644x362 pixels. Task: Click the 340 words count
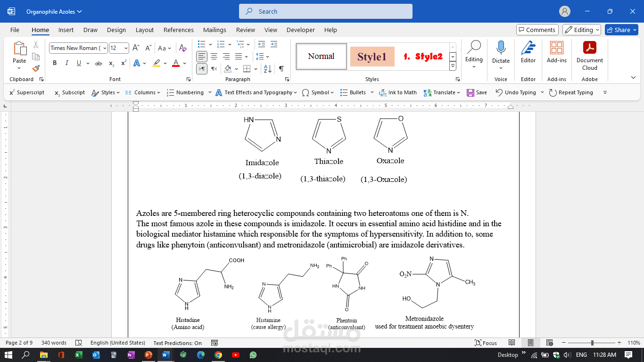(x=54, y=343)
